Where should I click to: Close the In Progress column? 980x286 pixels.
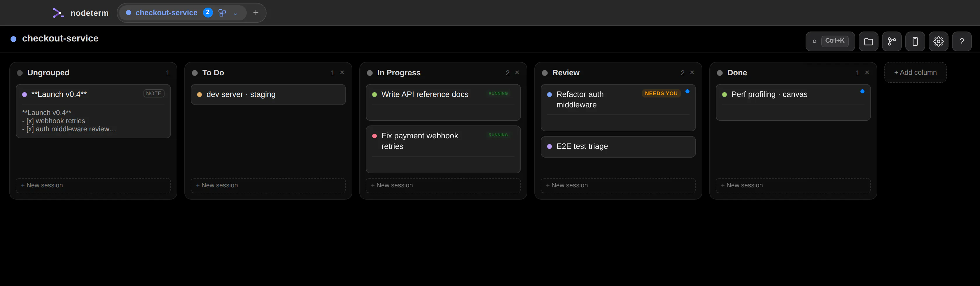(517, 72)
